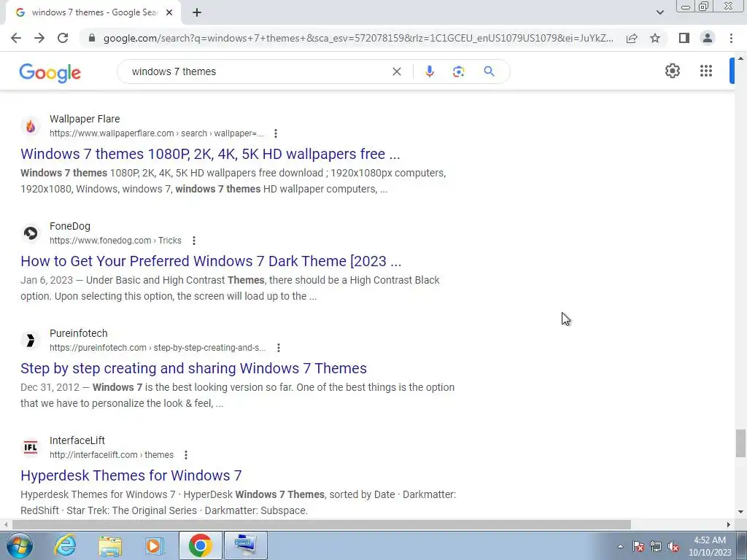
Task: Go to Google homepage via logo
Action: pos(50,72)
